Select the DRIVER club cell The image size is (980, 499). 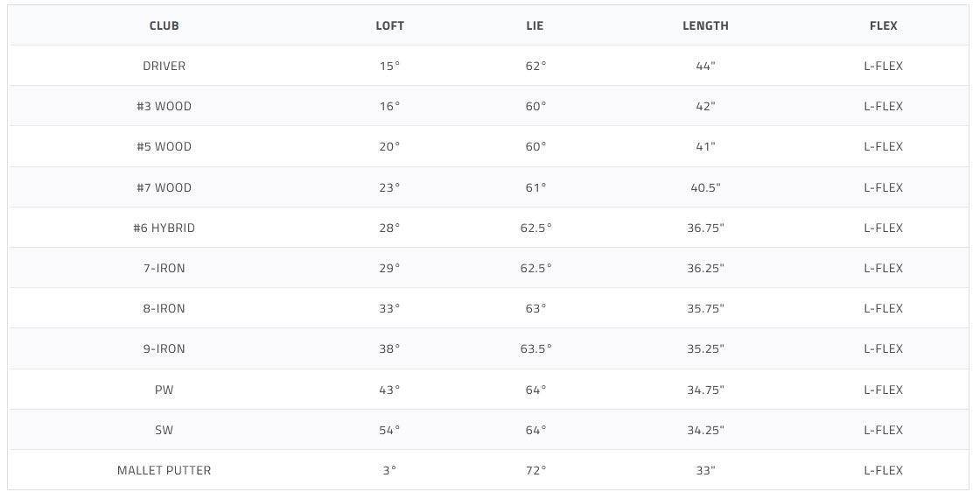pyautogui.click(x=164, y=66)
